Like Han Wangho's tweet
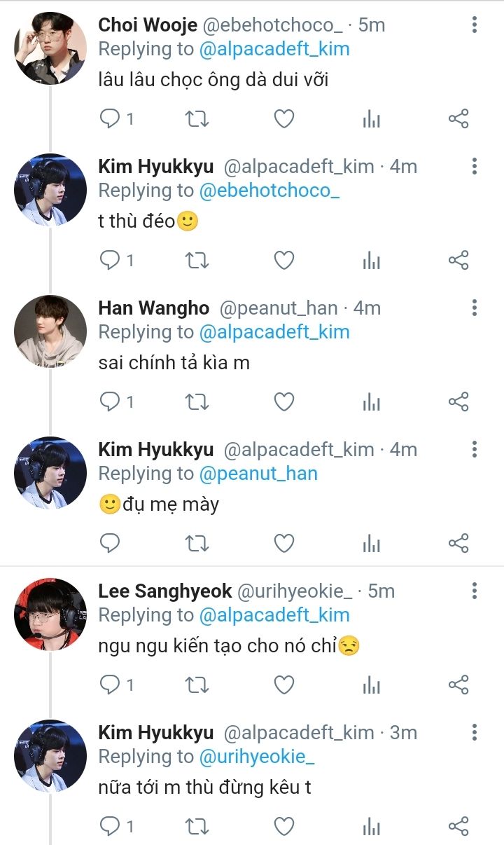The image size is (504, 845). 283,402
